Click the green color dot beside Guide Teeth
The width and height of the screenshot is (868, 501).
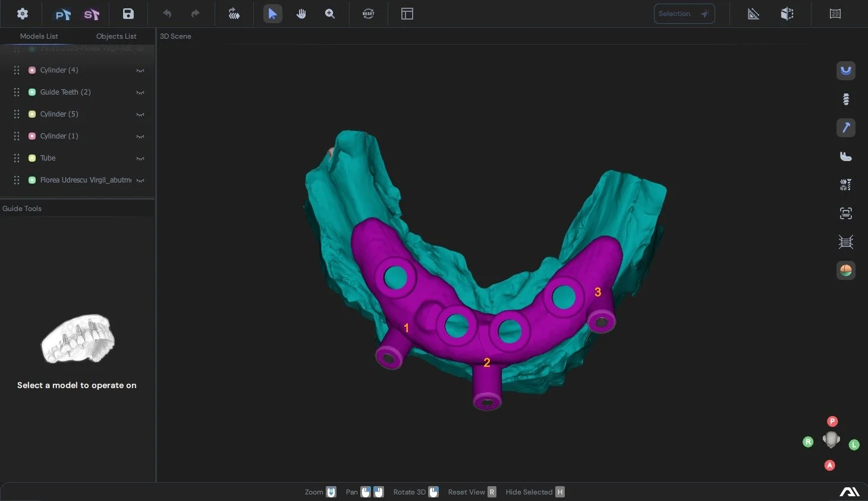(32, 92)
